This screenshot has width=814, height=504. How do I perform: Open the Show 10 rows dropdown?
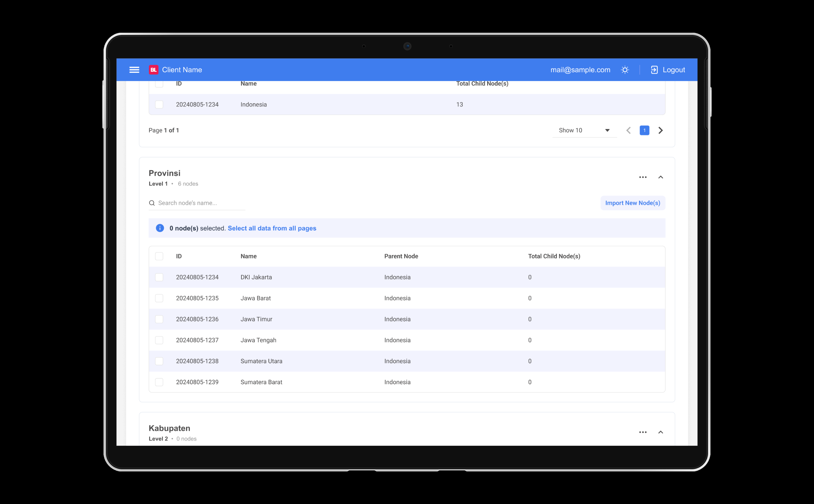point(584,130)
